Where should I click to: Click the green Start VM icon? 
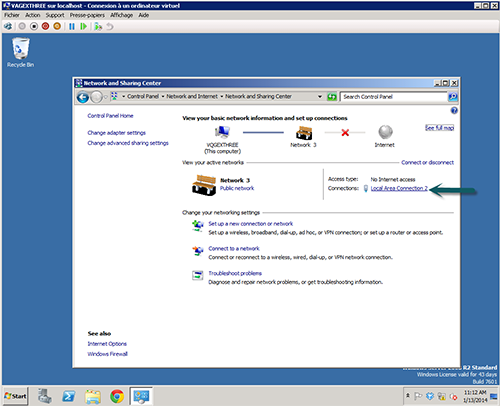tap(84, 26)
